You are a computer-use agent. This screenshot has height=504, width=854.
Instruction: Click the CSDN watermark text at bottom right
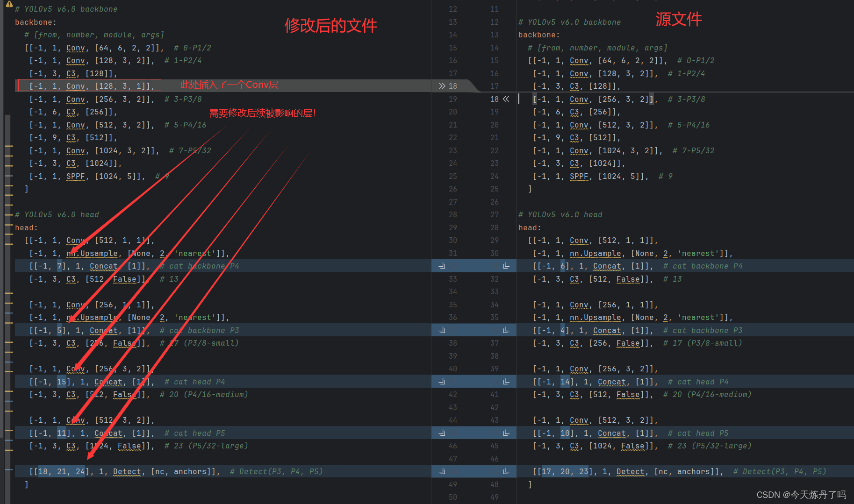tap(801, 494)
